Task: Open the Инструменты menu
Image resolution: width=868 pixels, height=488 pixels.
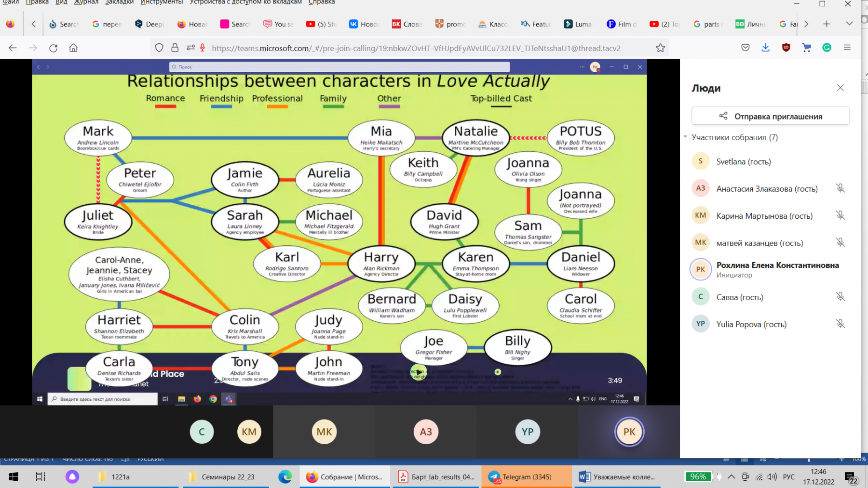Action: coord(162,2)
